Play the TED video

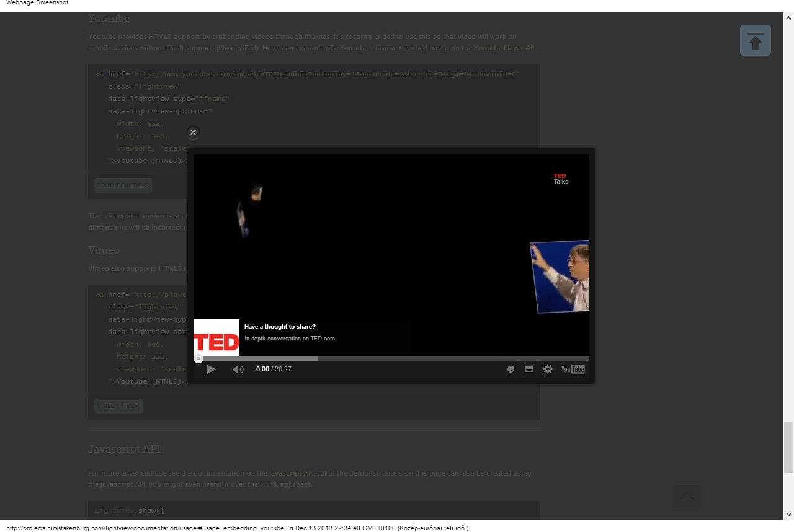211,369
